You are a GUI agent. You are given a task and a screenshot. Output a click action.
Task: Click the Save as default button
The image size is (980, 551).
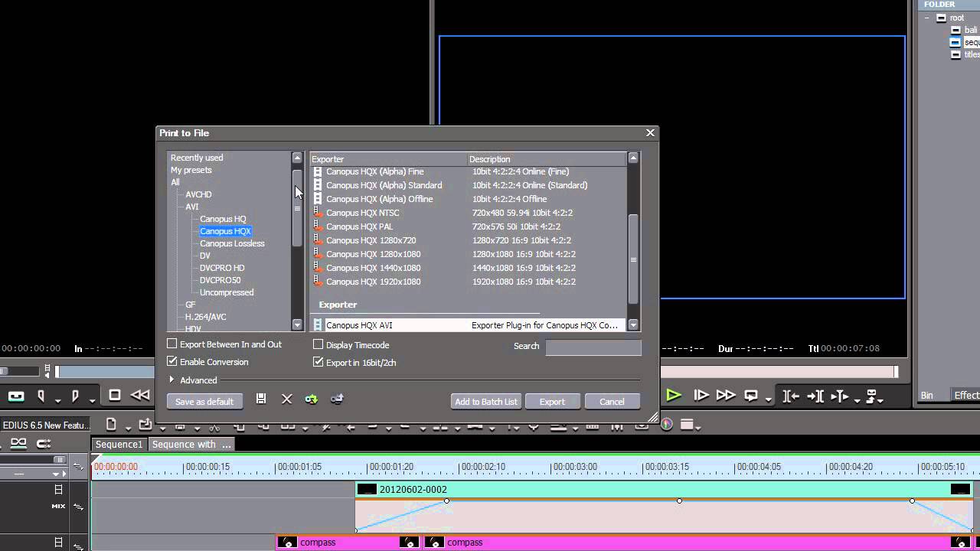(204, 402)
